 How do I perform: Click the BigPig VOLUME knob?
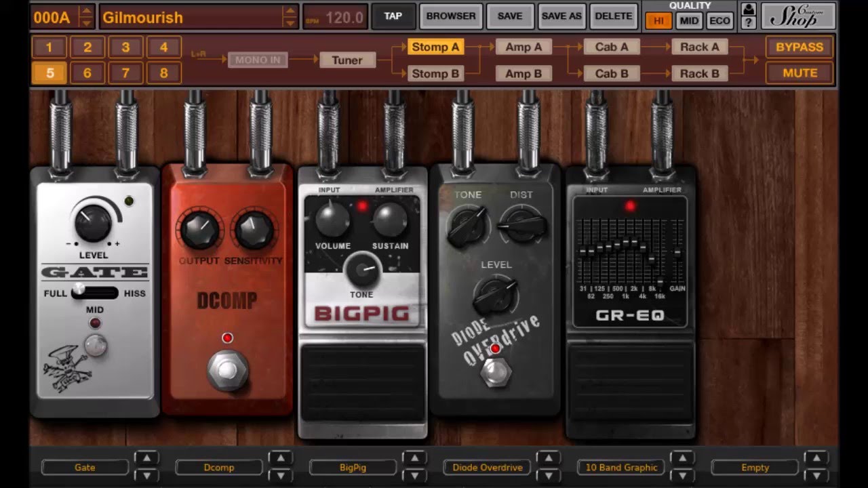[x=332, y=220]
